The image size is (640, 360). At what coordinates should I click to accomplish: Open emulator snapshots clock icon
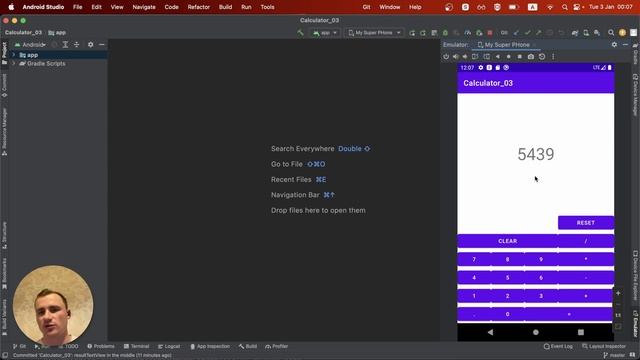pyautogui.click(x=542, y=57)
